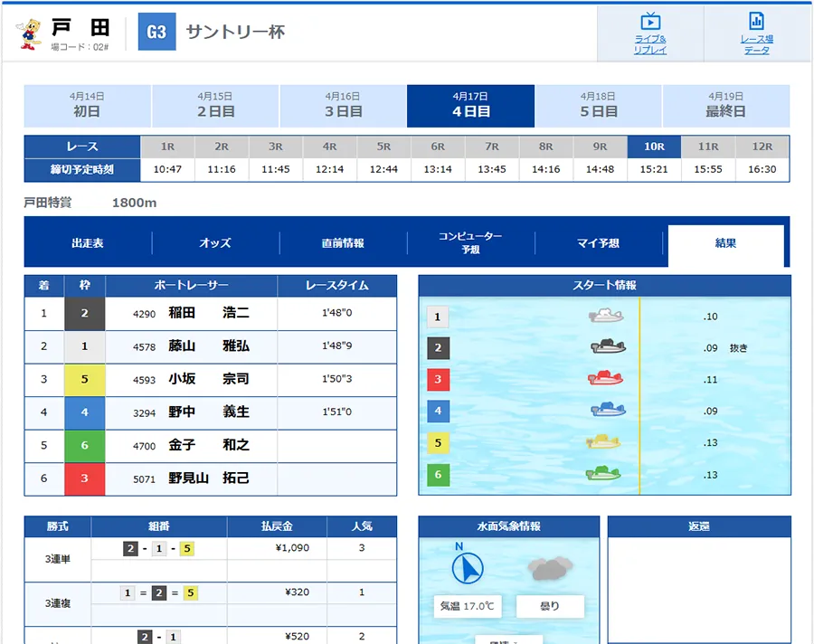The height and width of the screenshot is (644, 814).
Task: Jump to 最終日 April 19 results
Action: [725, 106]
